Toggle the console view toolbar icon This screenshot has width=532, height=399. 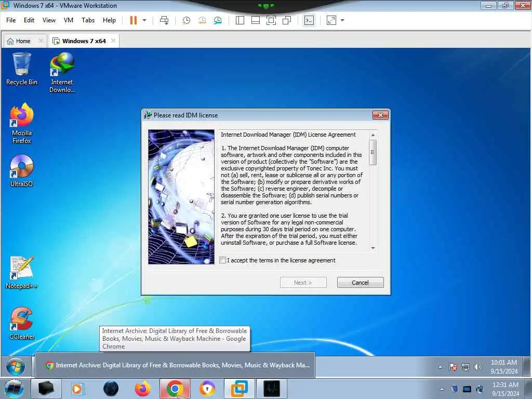(309, 20)
